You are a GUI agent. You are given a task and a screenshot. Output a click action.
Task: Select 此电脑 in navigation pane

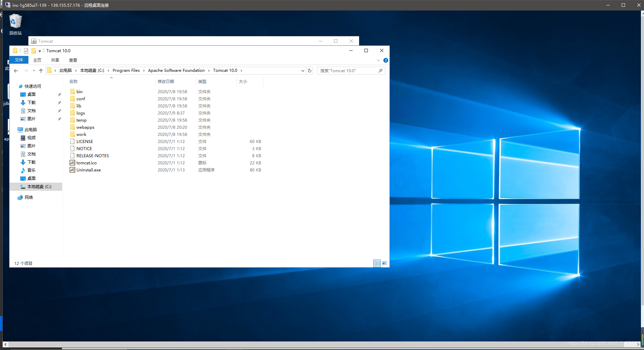click(x=31, y=130)
